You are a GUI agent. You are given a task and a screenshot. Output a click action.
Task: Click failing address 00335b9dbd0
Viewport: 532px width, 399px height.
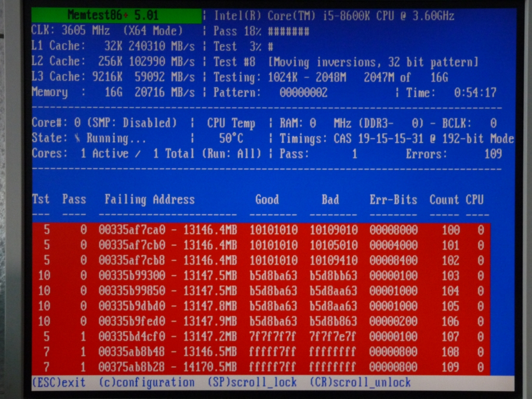132,305
